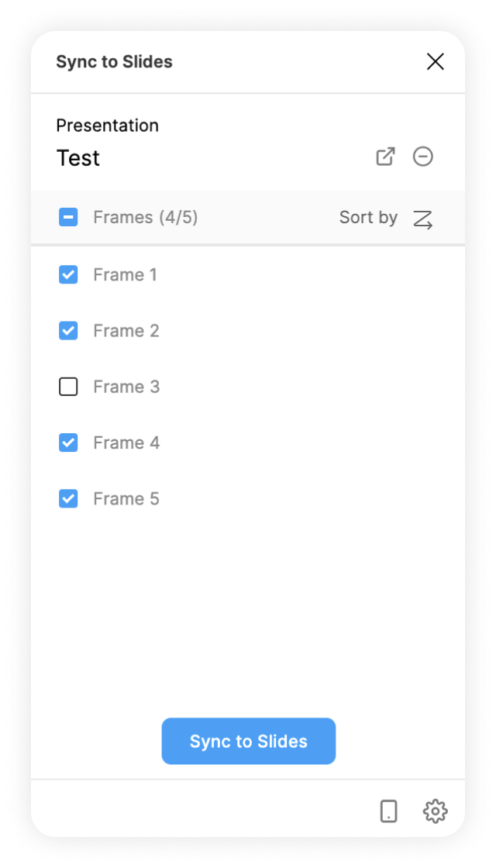Uncheck the Frame 1 checkbox
The width and height of the screenshot is (496, 868).
point(68,274)
